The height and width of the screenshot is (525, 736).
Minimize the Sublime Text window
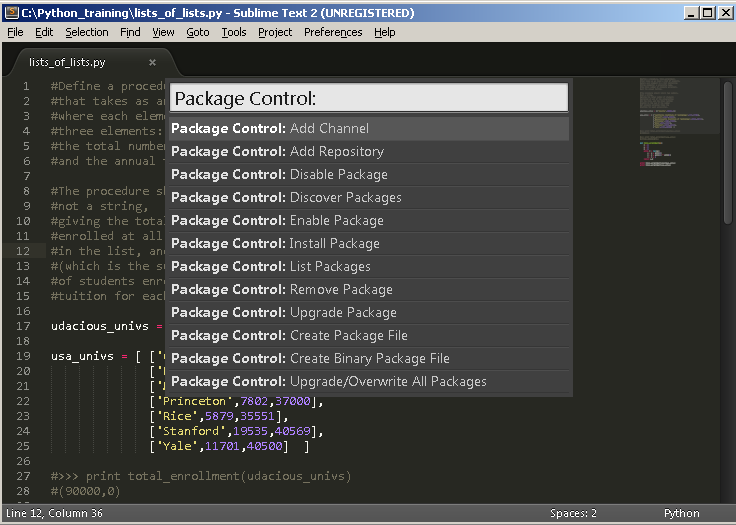point(691,13)
